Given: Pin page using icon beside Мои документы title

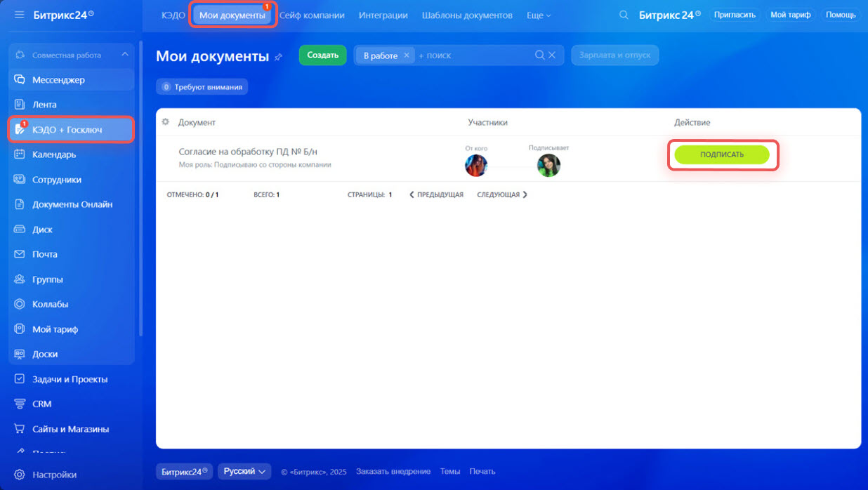Looking at the screenshot, I should (278, 57).
